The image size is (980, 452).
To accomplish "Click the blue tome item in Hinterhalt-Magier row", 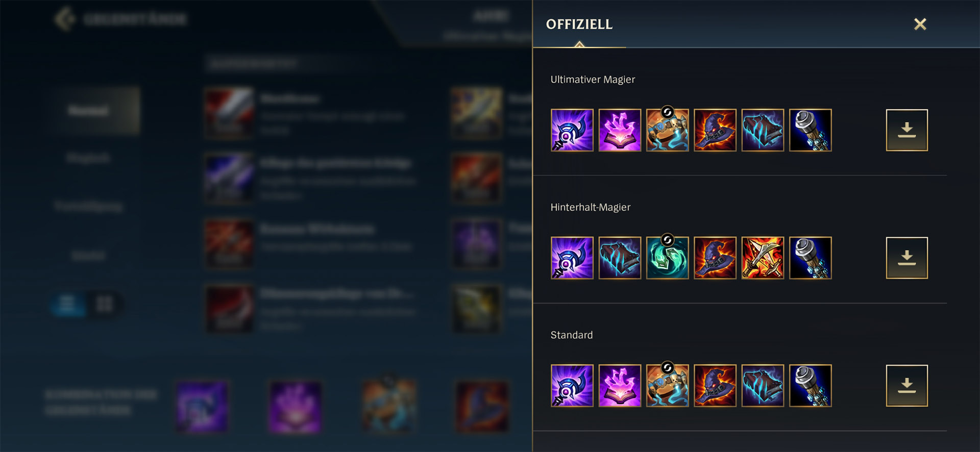I will 620,258.
